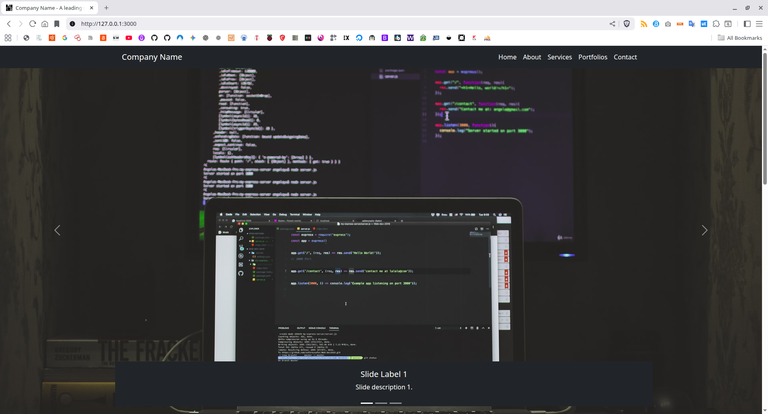Toggle the browser sidebar panel
768x414 pixels.
[x=746, y=23]
